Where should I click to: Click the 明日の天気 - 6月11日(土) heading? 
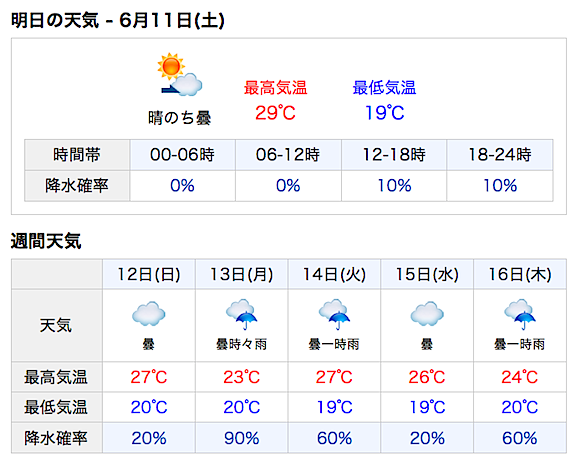pos(118,20)
